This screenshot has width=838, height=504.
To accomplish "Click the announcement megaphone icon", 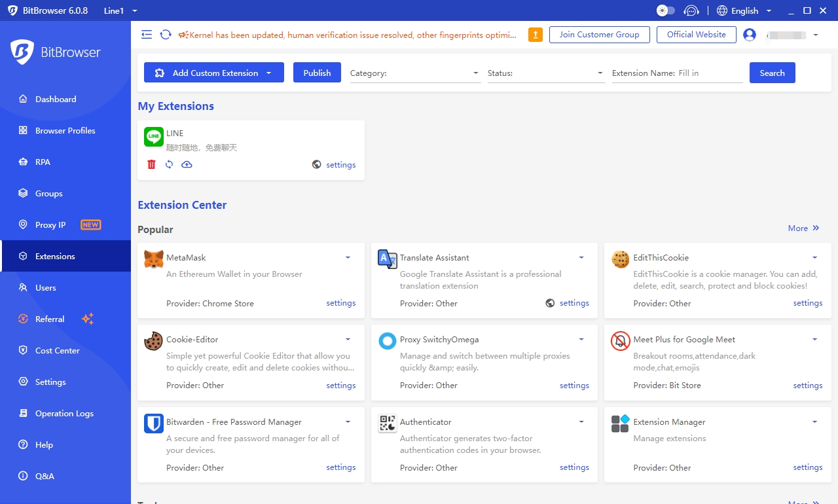I will tap(183, 35).
